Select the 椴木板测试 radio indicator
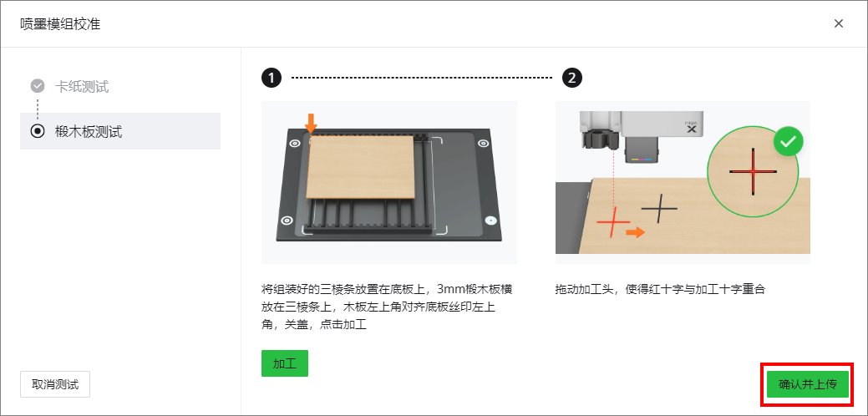 [38, 132]
